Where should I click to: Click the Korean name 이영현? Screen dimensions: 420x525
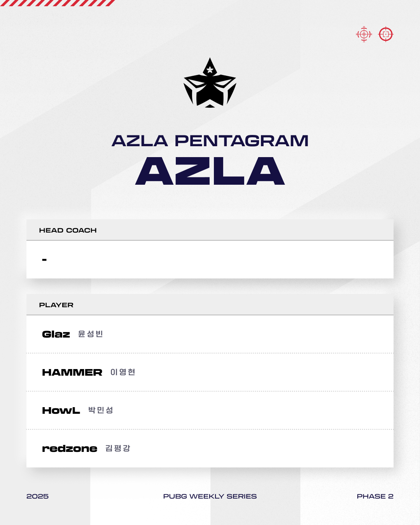(123, 372)
